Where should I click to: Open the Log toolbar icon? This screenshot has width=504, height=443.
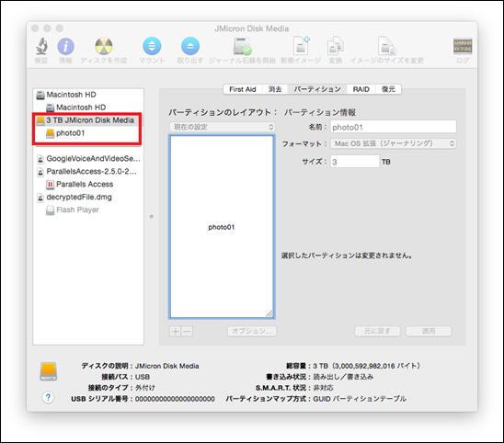[463, 46]
